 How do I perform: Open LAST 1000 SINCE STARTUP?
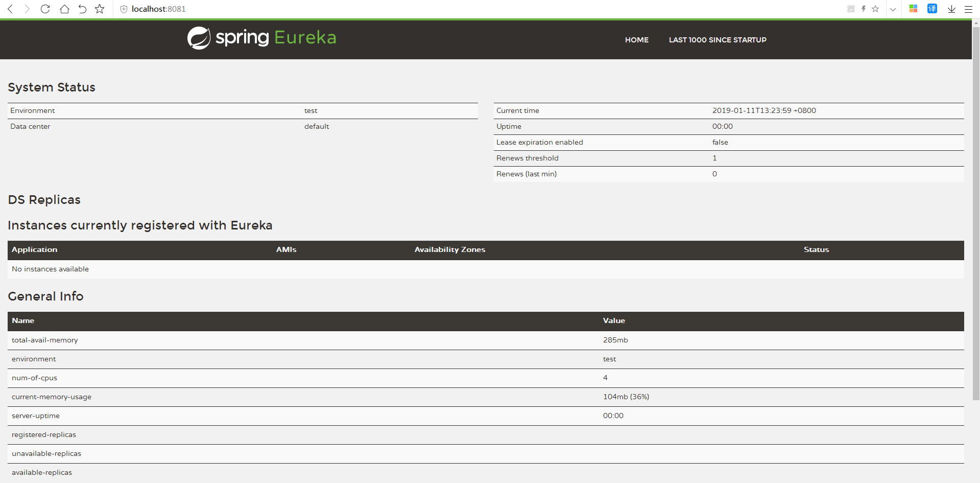point(718,40)
